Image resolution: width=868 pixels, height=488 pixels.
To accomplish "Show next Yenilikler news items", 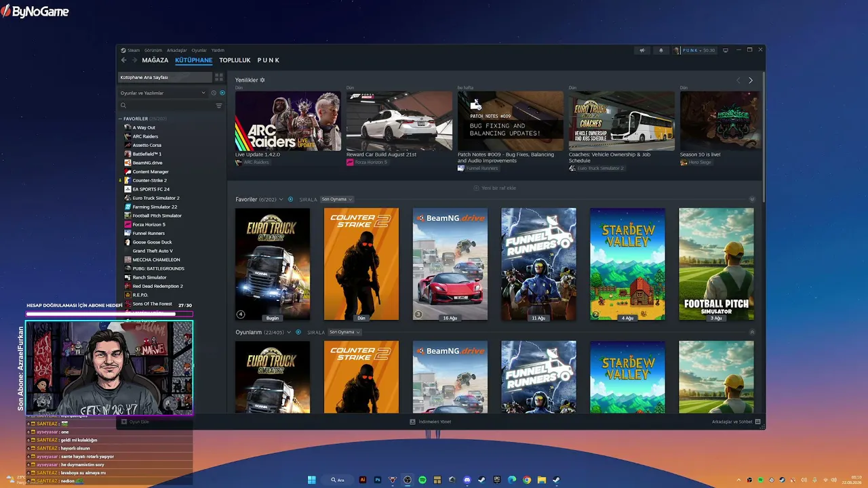I will point(751,80).
